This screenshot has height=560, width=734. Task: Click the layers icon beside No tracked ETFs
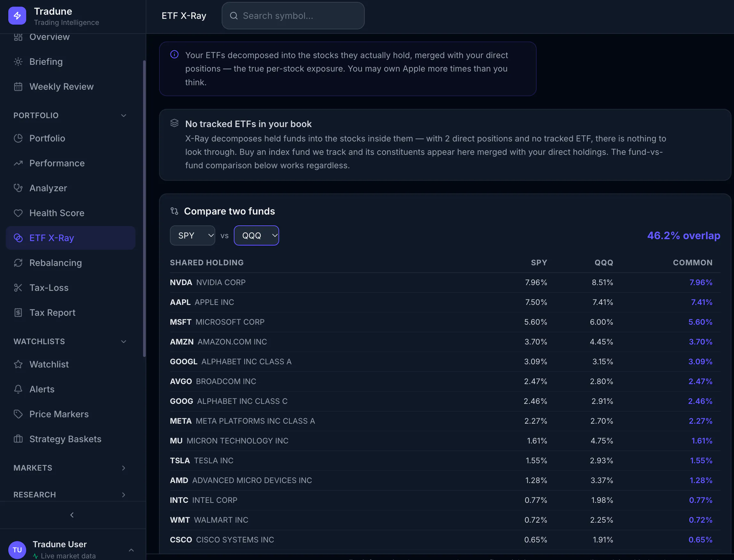point(174,123)
